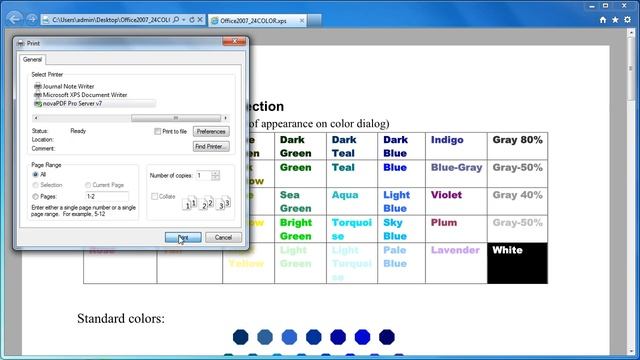The width and height of the screenshot is (640, 360).
Task: Click the Standard colors heading text
Action: [x=121, y=318]
